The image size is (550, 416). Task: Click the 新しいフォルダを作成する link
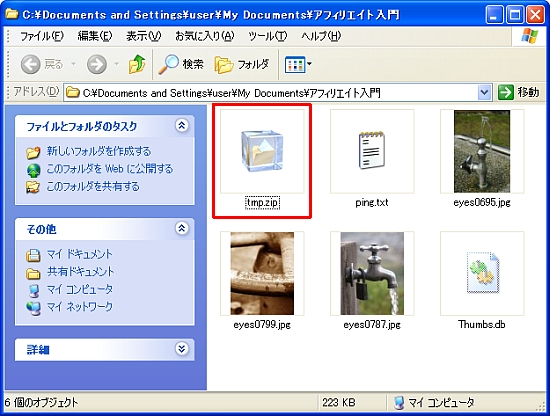[x=99, y=151]
